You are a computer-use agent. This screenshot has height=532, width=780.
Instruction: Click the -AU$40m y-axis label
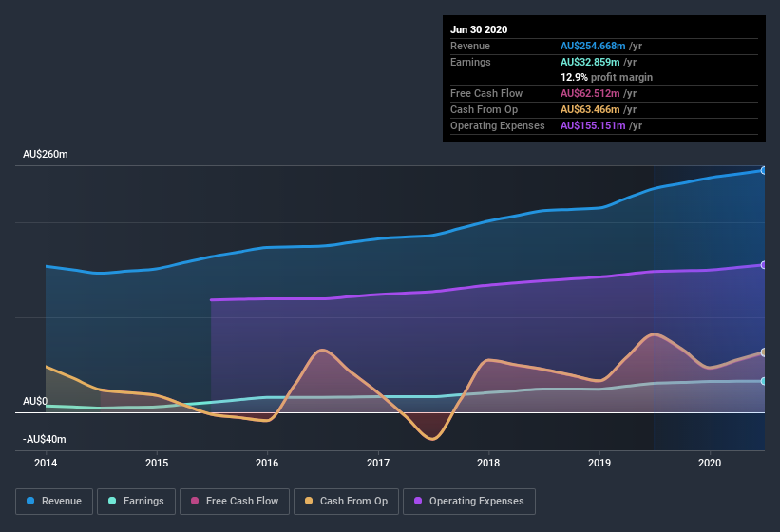tap(45, 439)
